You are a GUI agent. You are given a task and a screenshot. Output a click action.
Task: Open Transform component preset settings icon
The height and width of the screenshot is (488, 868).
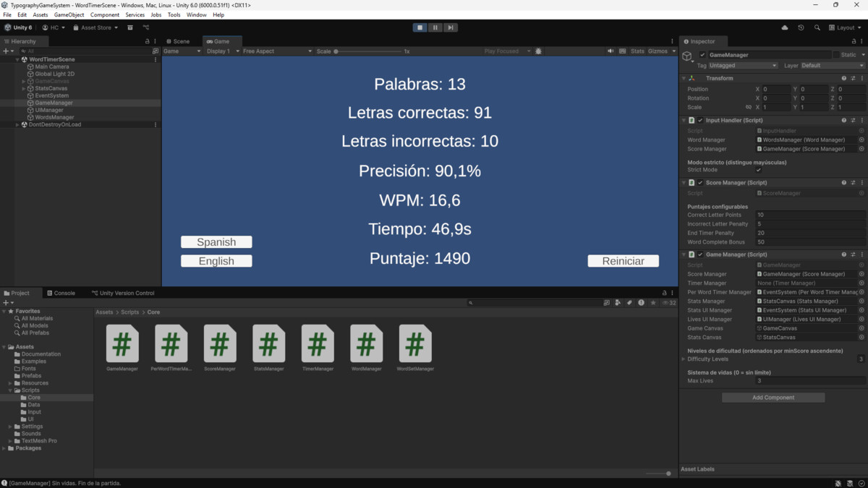pyautogui.click(x=853, y=78)
